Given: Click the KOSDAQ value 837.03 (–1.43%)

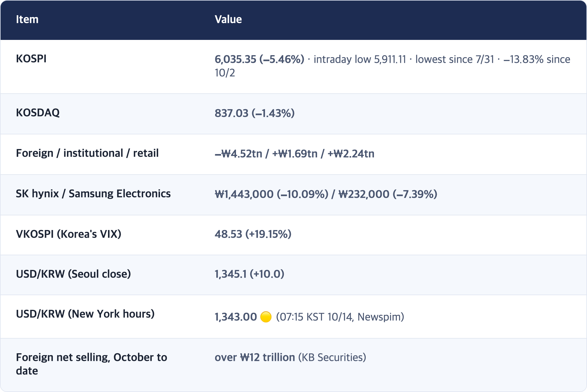Looking at the screenshot, I should pos(254,113).
